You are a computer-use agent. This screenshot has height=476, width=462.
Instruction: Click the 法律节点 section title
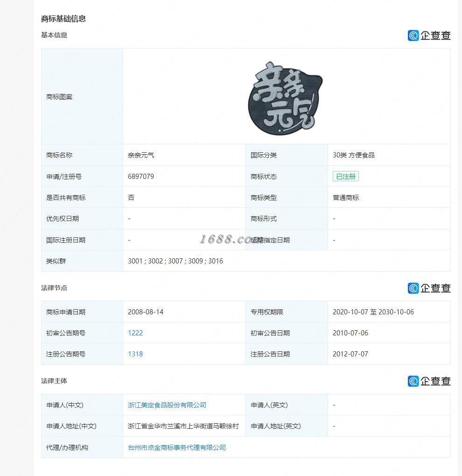pyautogui.click(x=54, y=288)
